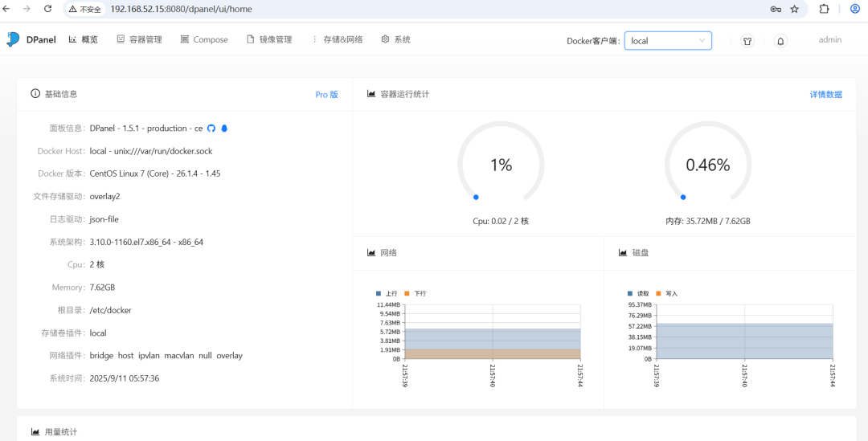Expand the Docker客户端 local dropdown
868x441 pixels.
(668, 41)
